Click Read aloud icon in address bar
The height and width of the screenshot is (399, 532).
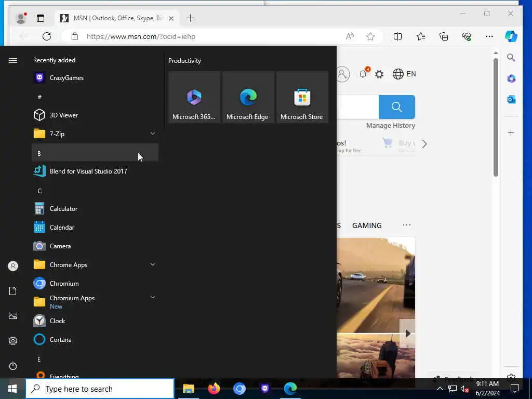tap(350, 36)
